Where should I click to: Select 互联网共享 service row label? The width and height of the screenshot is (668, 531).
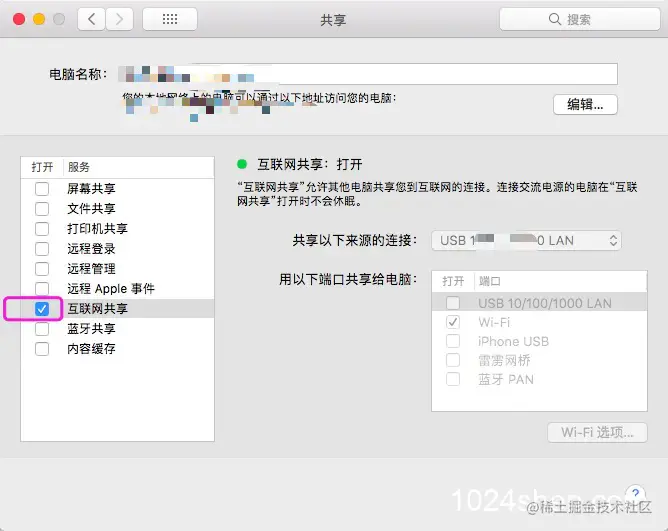coord(97,309)
